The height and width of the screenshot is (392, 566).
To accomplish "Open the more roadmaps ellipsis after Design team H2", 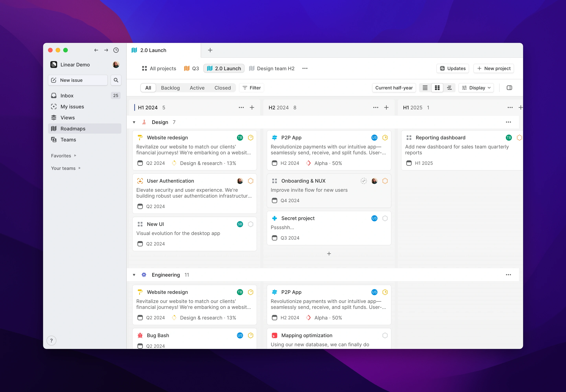I will [305, 68].
